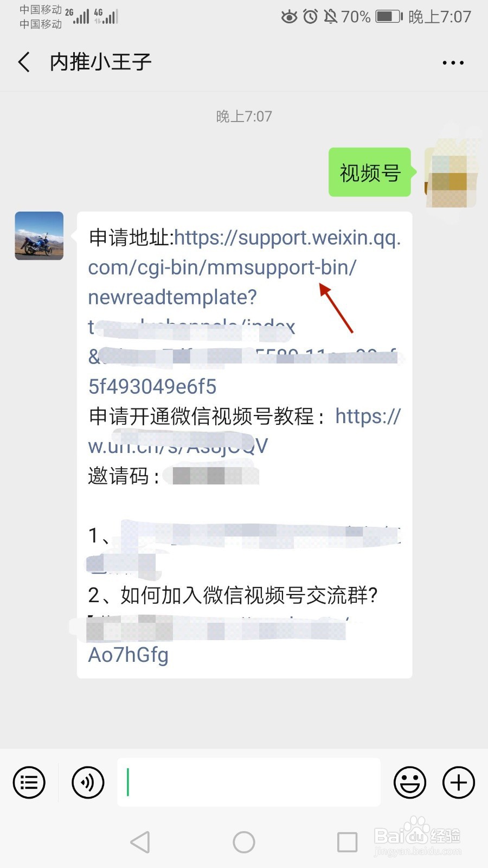Tap the battery indicator in status bar
488x868 pixels.
click(389, 17)
